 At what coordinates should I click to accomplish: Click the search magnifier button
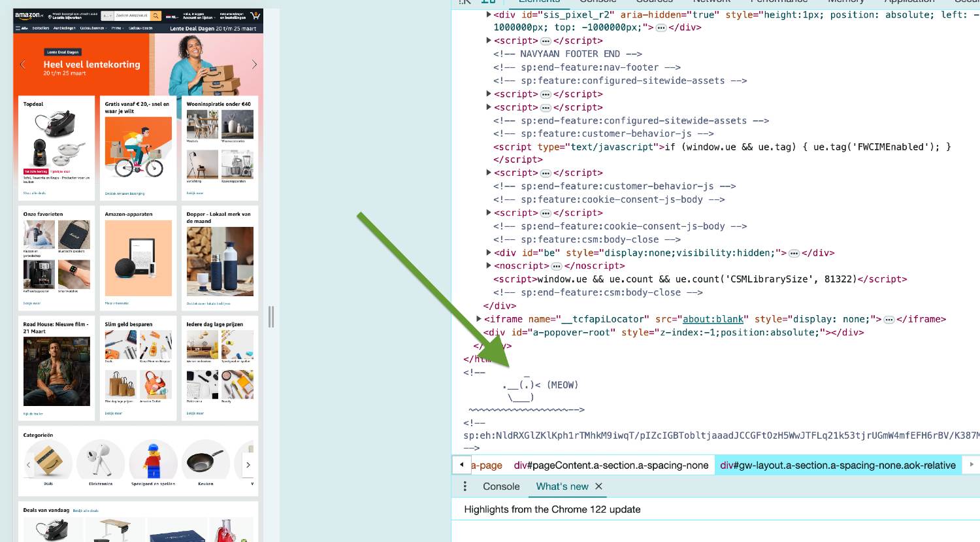tap(155, 16)
